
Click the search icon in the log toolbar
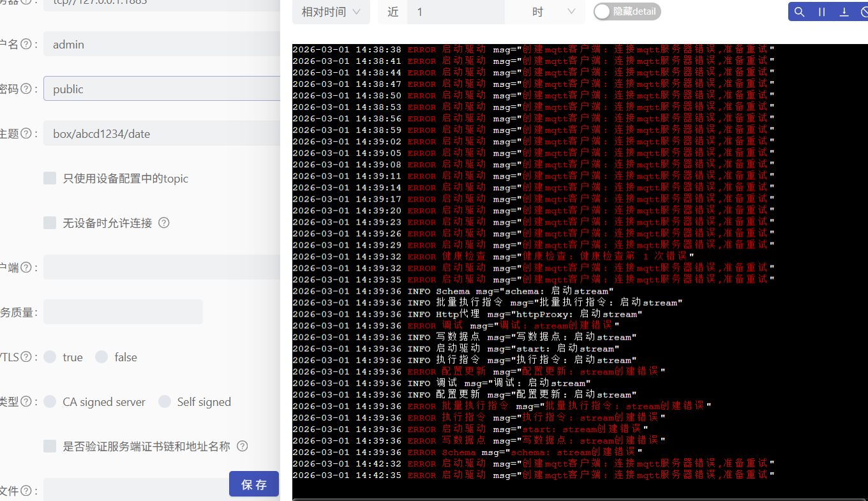(799, 12)
